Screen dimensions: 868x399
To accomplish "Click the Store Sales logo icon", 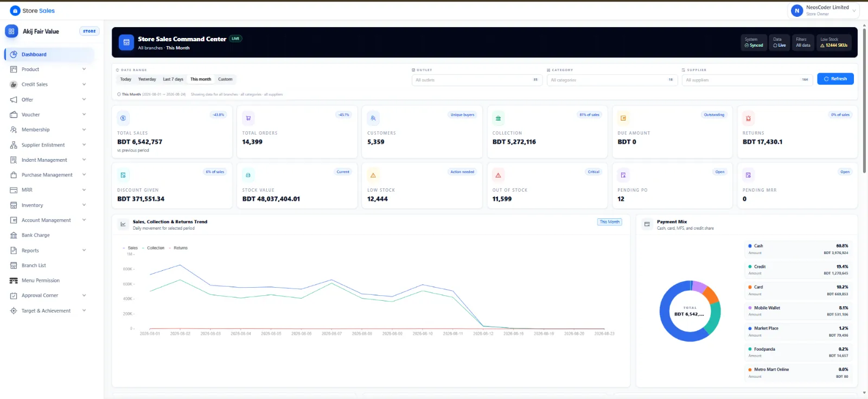I will click(x=15, y=11).
